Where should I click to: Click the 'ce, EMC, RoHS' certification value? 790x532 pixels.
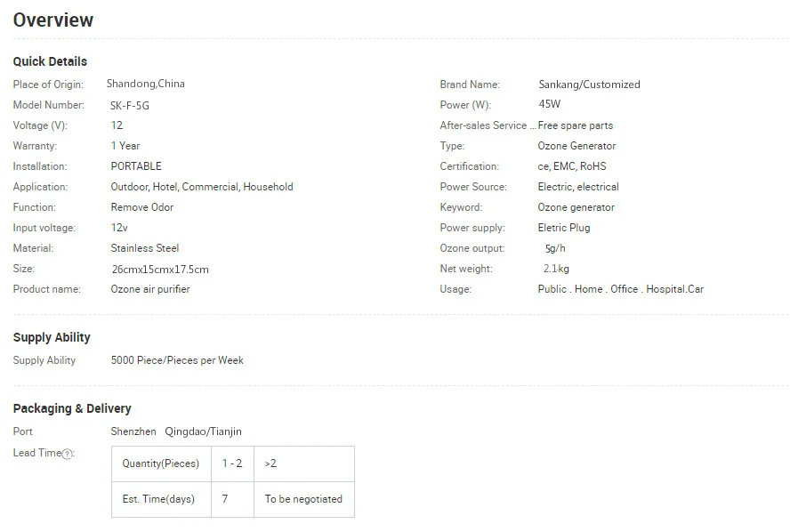[572, 166]
